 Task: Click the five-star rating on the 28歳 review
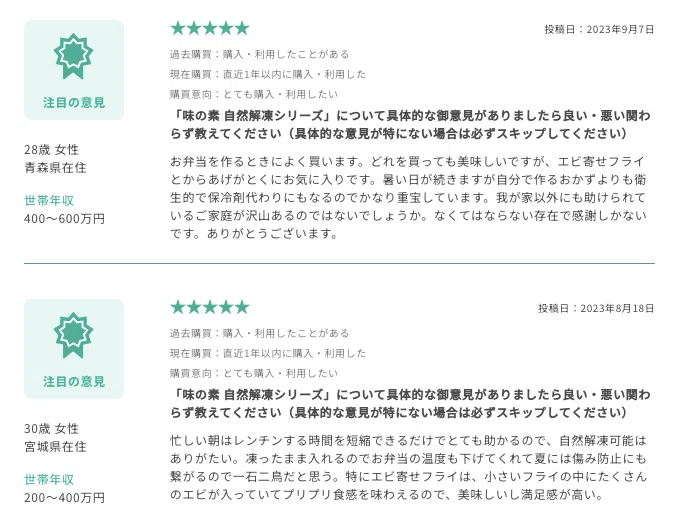click(210, 28)
